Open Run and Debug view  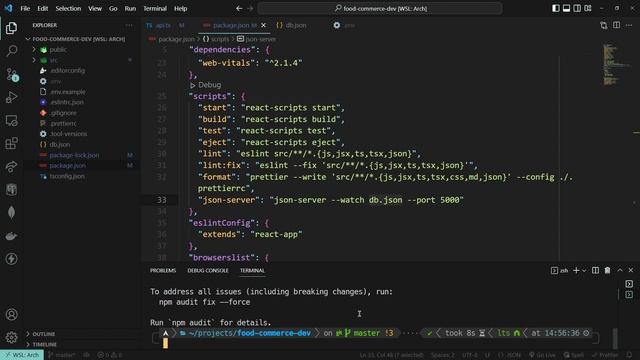pos(11,97)
